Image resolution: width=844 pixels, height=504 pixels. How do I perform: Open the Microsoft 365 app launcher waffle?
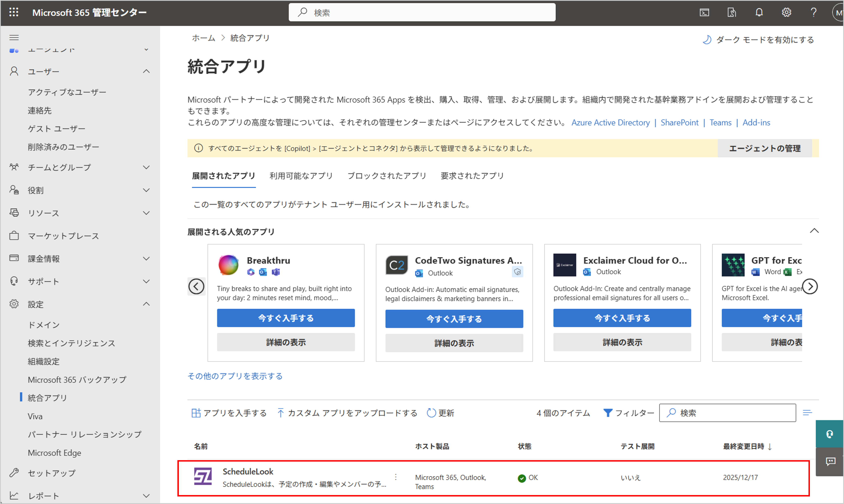[x=14, y=12]
